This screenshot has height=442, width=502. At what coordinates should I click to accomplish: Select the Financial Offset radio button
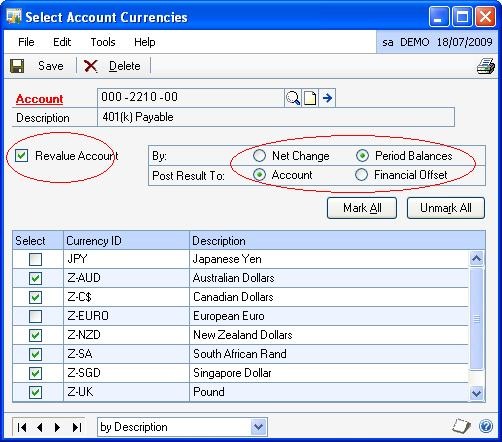(361, 175)
